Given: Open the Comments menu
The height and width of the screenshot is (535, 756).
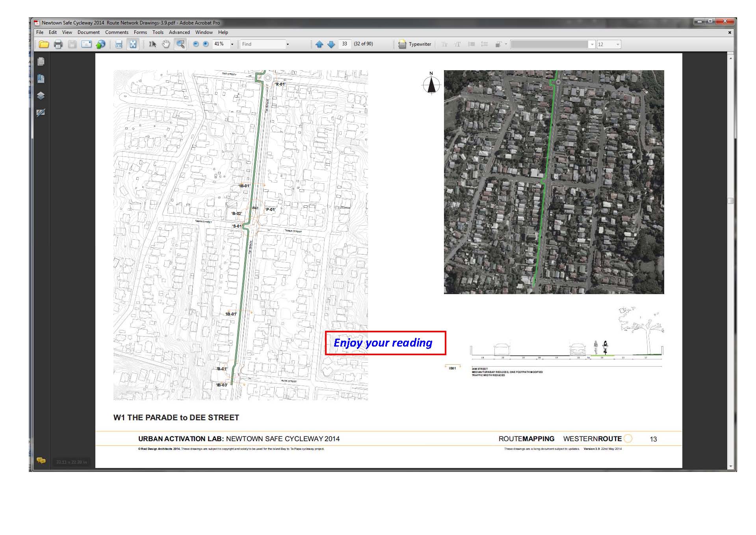Looking at the screenshot, I should tap(117, 32).
